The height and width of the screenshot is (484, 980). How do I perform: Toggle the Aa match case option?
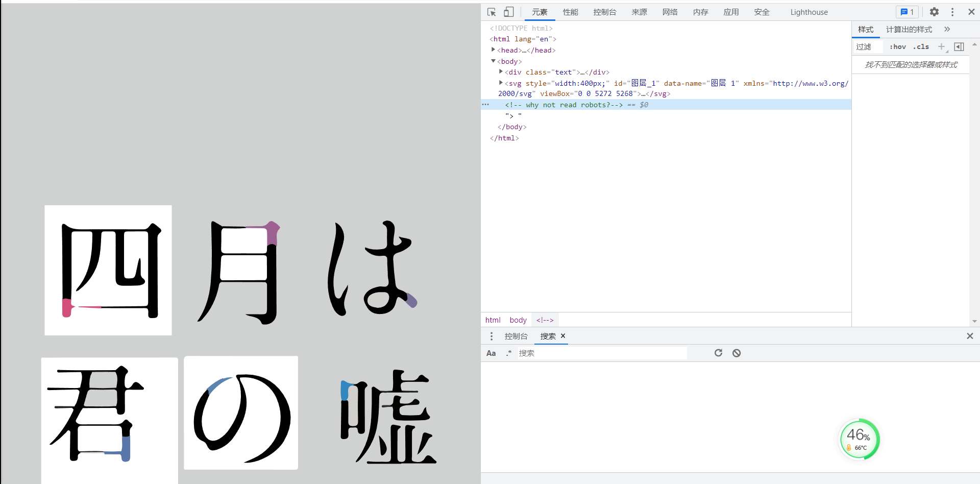(491, 353)
